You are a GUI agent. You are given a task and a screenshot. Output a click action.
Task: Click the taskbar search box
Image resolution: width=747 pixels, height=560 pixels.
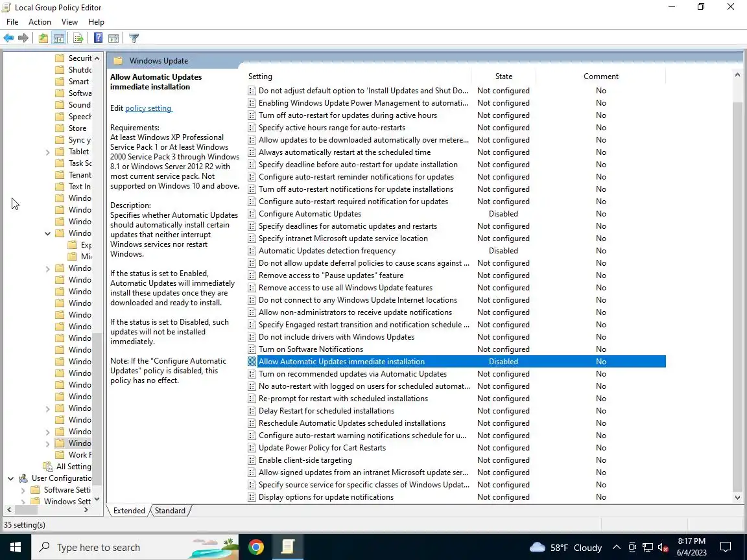(x=134, y=547)
